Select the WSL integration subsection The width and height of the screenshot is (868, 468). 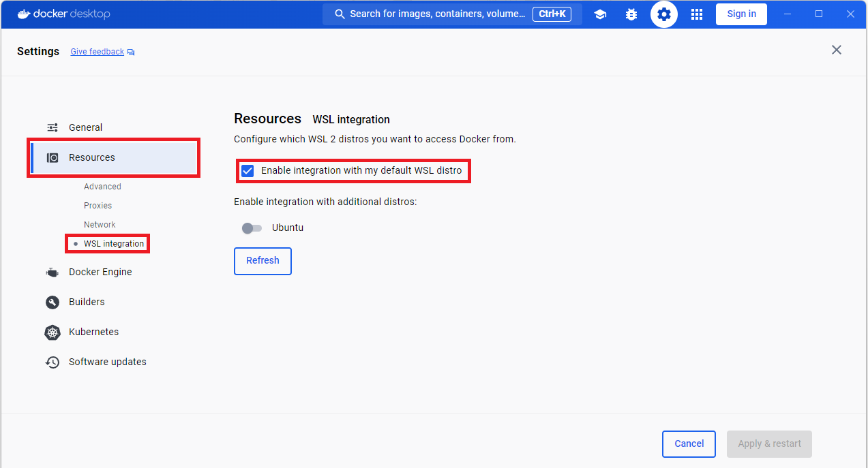click(114, 244)
